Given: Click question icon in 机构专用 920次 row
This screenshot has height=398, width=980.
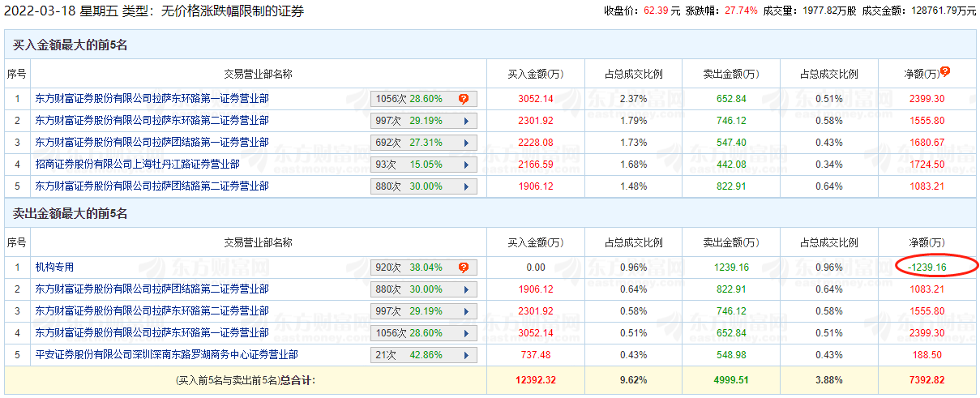Looking at the screenshot, I should click(x=464, y=267).
